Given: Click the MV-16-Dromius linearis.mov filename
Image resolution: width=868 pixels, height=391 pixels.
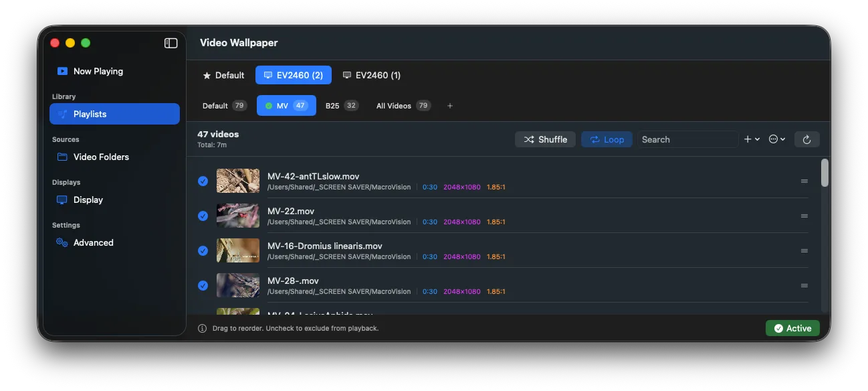Looking at the screenshot, I should [325, 246].
